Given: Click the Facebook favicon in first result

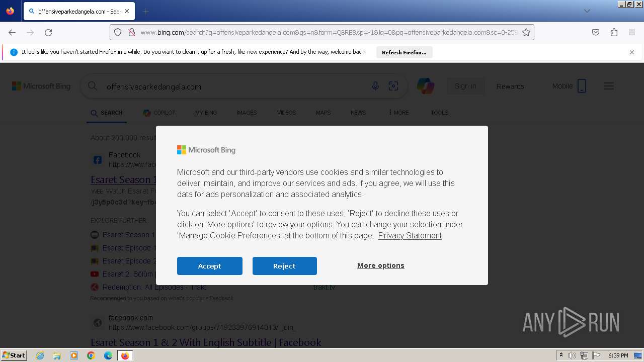Looking at the screenshot, I should tap(98, 160).
